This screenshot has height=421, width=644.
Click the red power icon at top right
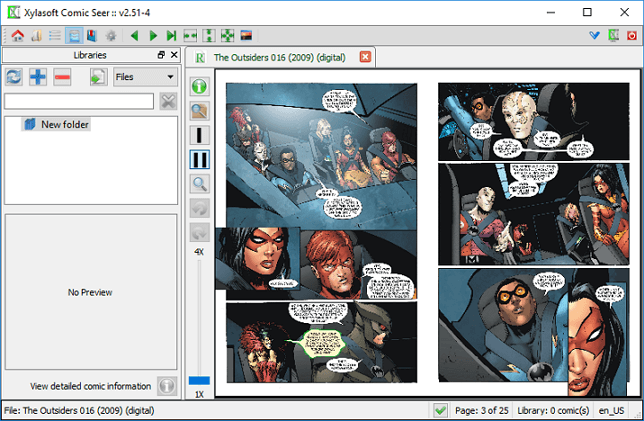(x=632, y=36)
